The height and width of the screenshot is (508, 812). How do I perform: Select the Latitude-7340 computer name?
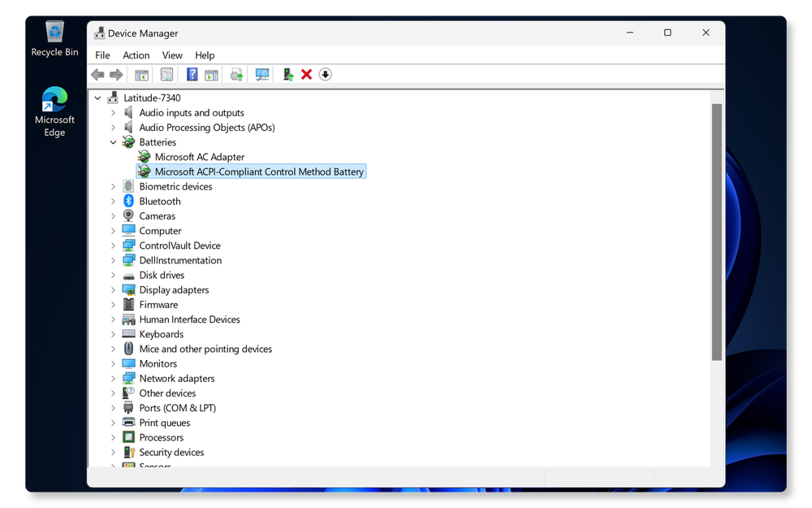click(152, 98)
